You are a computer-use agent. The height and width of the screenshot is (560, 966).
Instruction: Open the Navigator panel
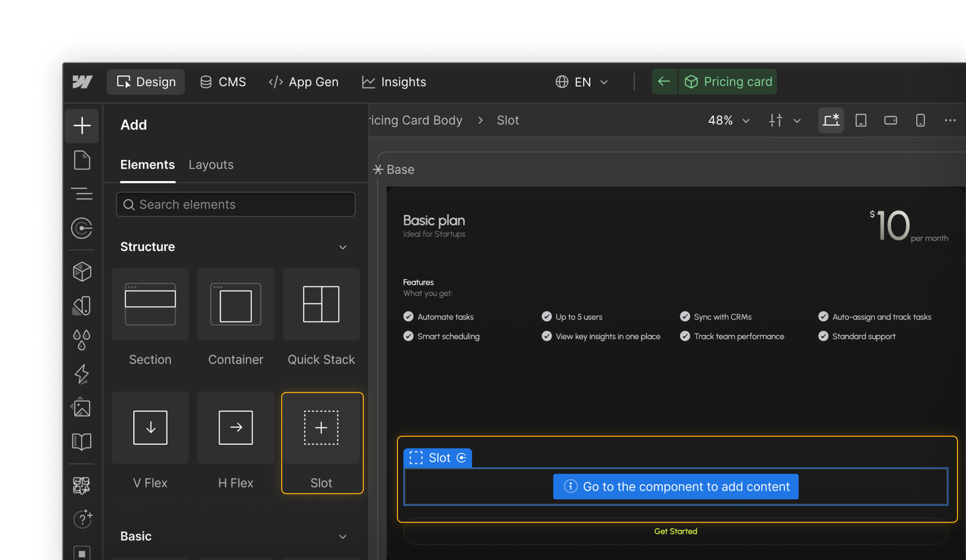click(x=82, y=194)
